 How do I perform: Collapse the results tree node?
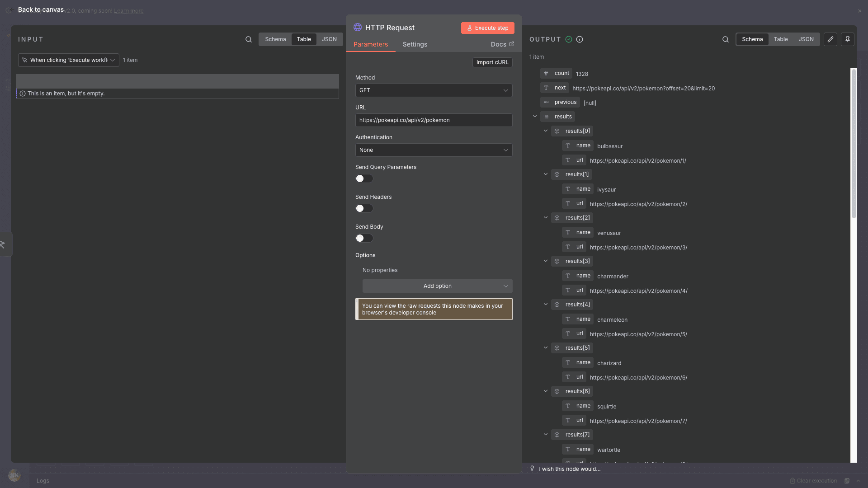click(x=535, y=116)
